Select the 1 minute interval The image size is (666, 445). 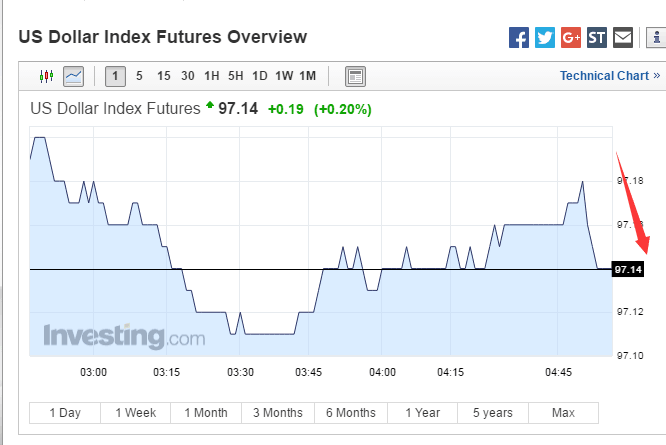[x=115, y=76]
